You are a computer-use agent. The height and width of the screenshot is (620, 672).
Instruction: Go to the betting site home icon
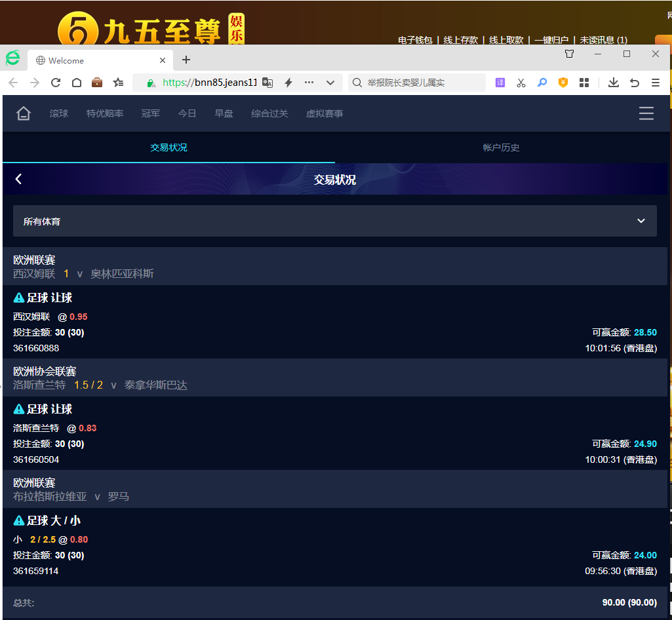click(24, 113)
